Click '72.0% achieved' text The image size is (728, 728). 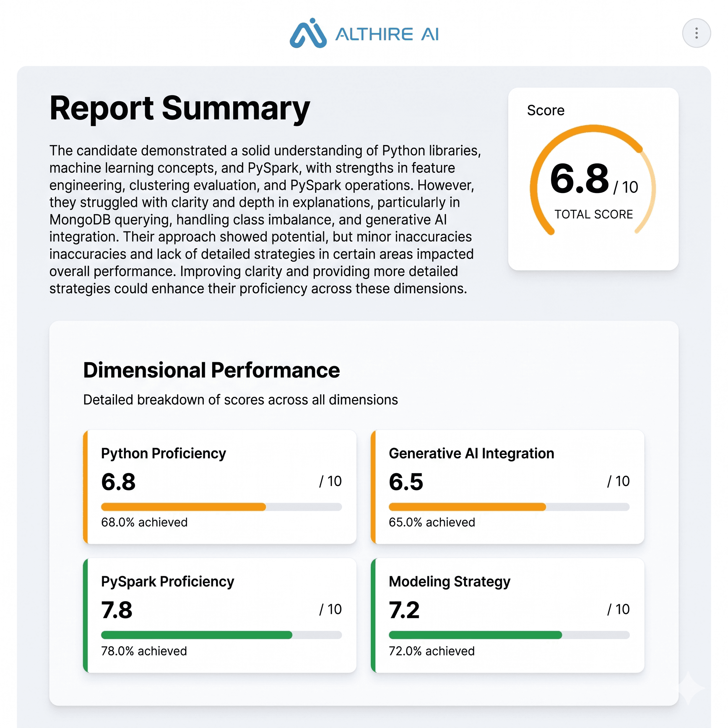click(432, 651)
